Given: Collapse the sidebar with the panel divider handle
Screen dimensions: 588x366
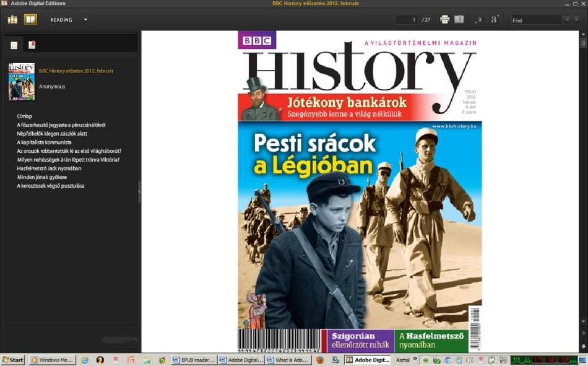Looking at the screenshot, I should (x=139, y=191).
